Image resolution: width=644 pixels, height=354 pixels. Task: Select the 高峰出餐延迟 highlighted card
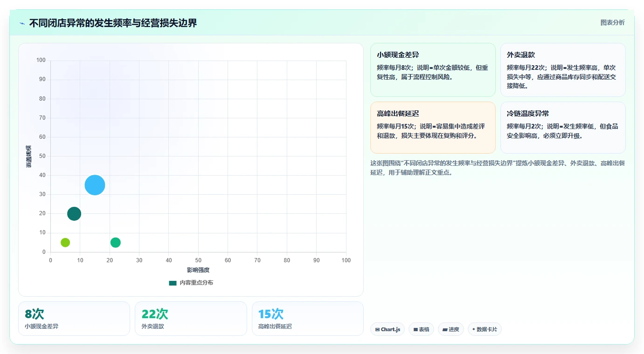click(433, 128)
